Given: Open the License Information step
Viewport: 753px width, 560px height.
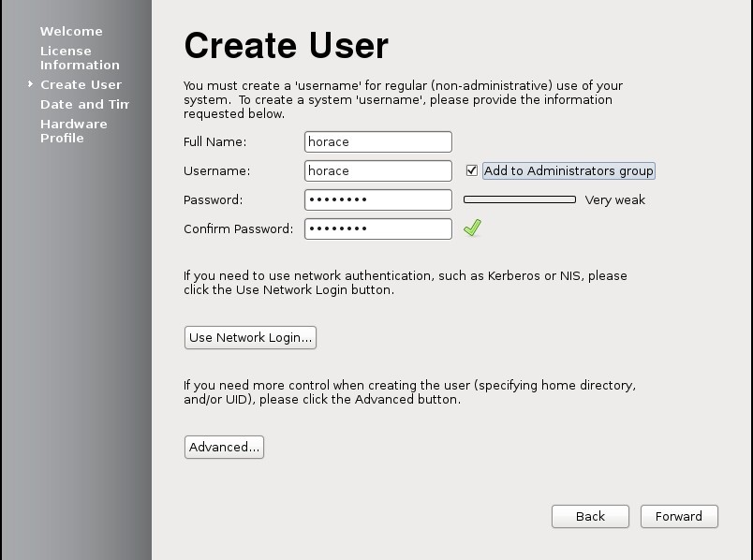Looking at the screenshot, I should [79, 57].
